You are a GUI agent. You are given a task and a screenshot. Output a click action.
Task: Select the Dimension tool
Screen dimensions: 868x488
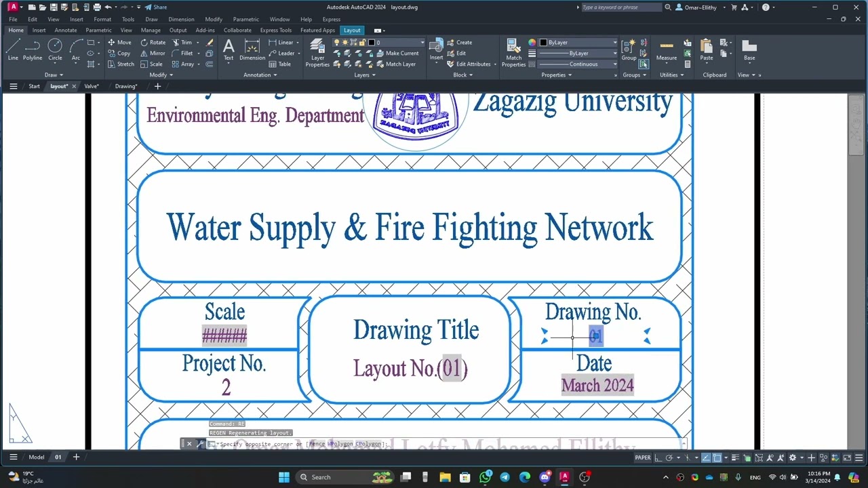252,49
